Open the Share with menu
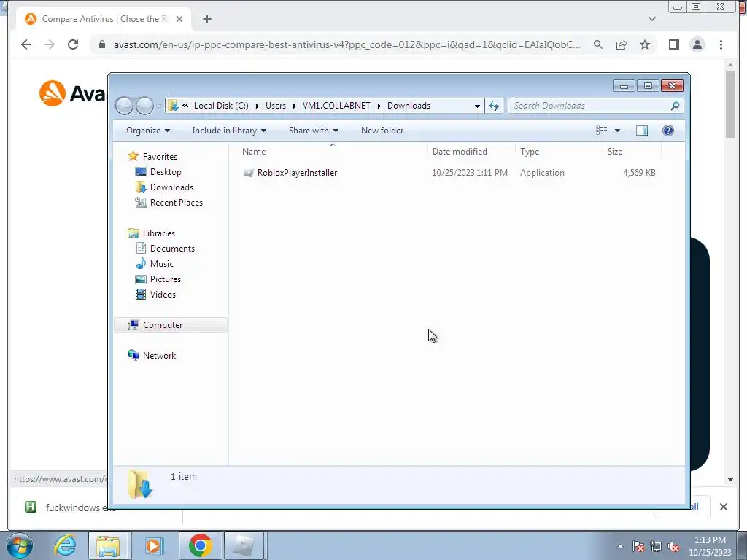The height and width of the screenshot is (560, 747). tap(314, 131)
